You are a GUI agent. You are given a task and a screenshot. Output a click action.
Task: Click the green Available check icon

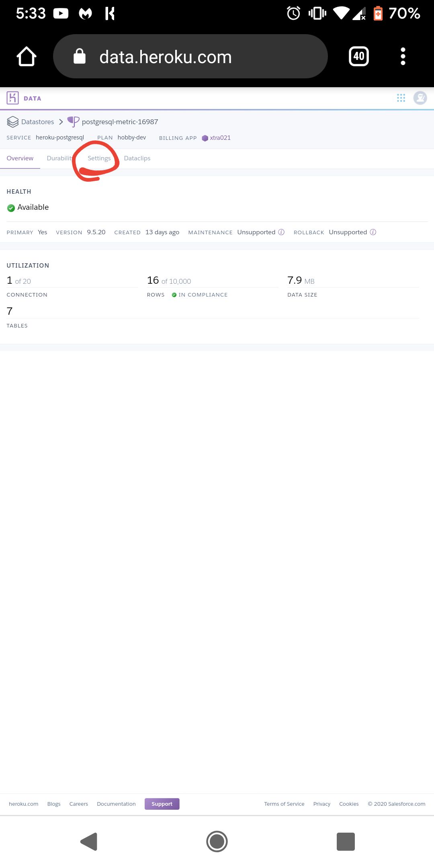pos(11,208)
